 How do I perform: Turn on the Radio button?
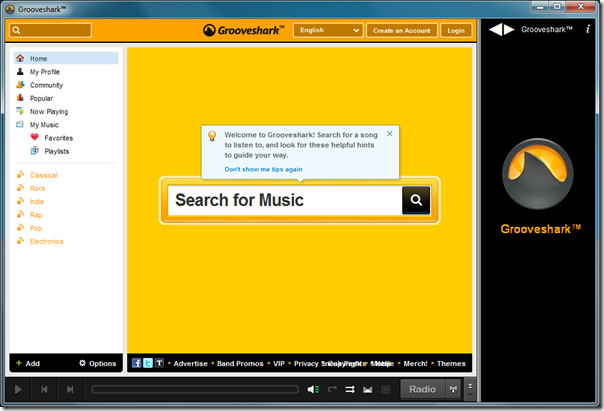pyautogui.click(x=423, y=389)
